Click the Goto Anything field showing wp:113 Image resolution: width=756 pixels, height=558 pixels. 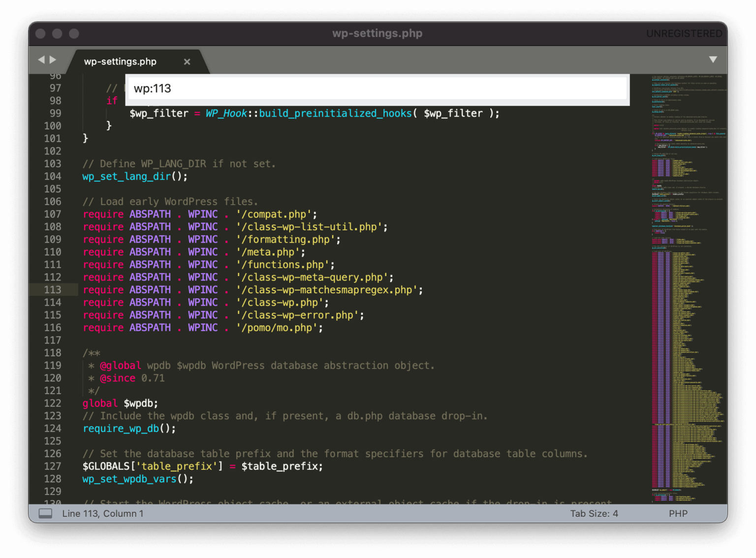point(377,89)
